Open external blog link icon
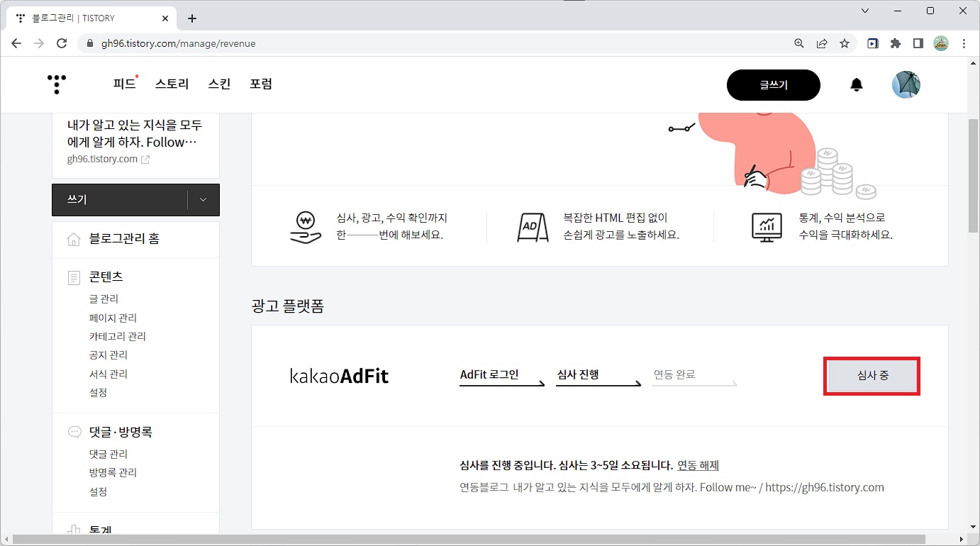 pyautogui.click(x=145, y=160)
